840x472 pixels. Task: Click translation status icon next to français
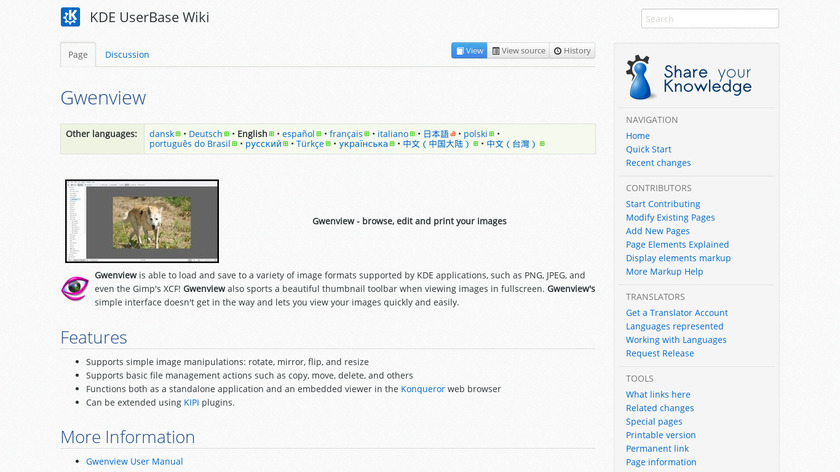tap(367, 134)
